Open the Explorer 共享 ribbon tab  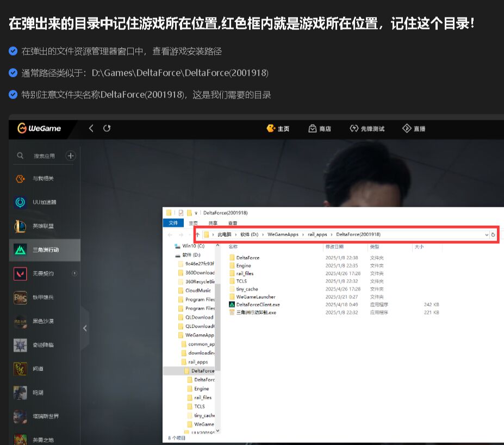click(x=213, y=223)
